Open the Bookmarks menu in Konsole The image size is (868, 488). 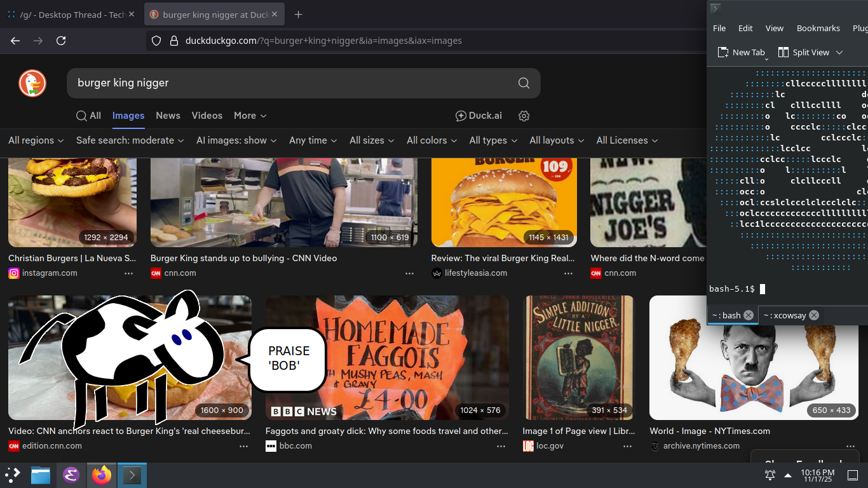[x=818, y=28]
